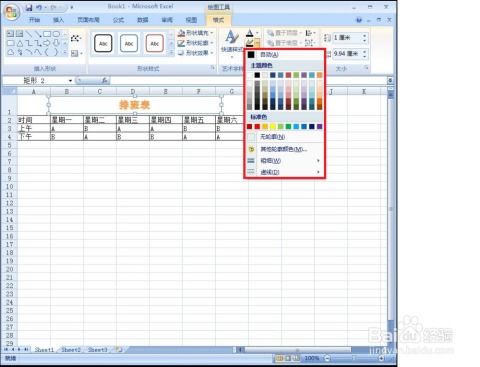Viewport: 480px width, 367px height.
Task: Select the 时间 header cell
Action: tap(34, 120)
